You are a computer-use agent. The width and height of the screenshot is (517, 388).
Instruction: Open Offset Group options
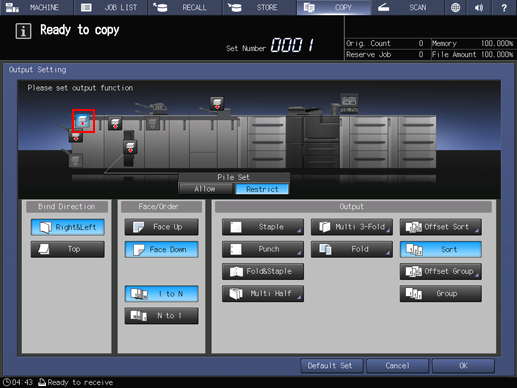441,271
